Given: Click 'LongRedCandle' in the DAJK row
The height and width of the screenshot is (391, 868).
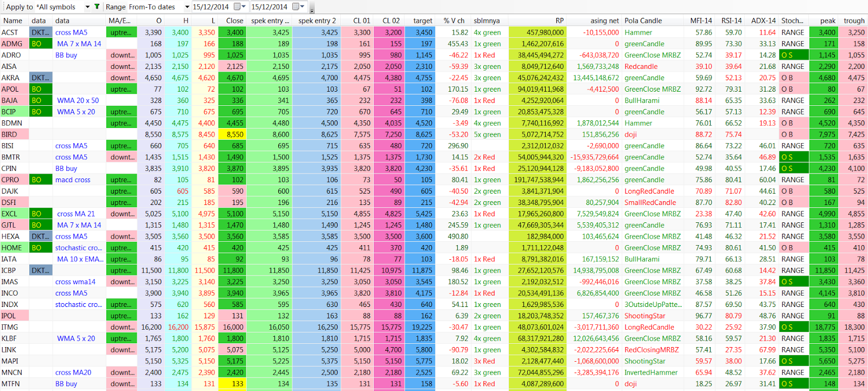Looking at the screenshot, I should coord(649,191).
